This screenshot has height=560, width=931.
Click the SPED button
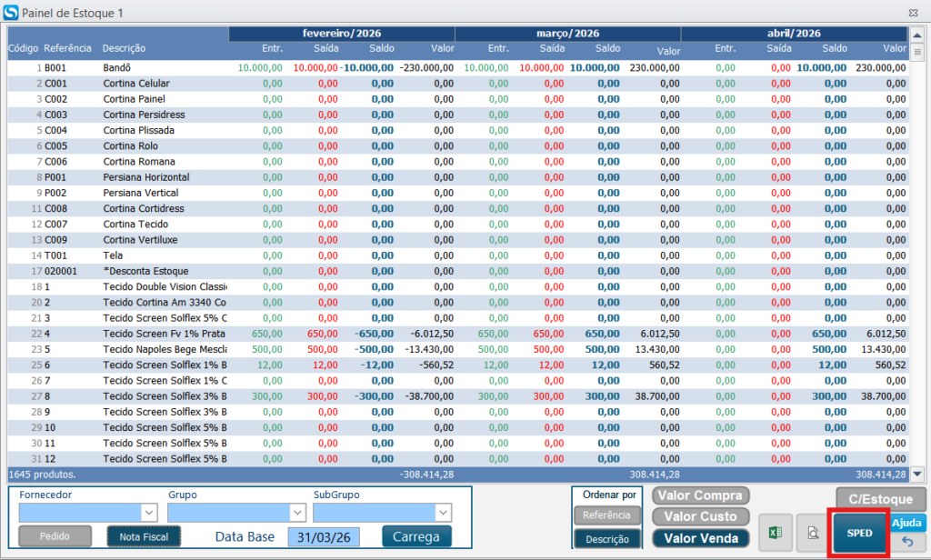click(x=858, y=533)
